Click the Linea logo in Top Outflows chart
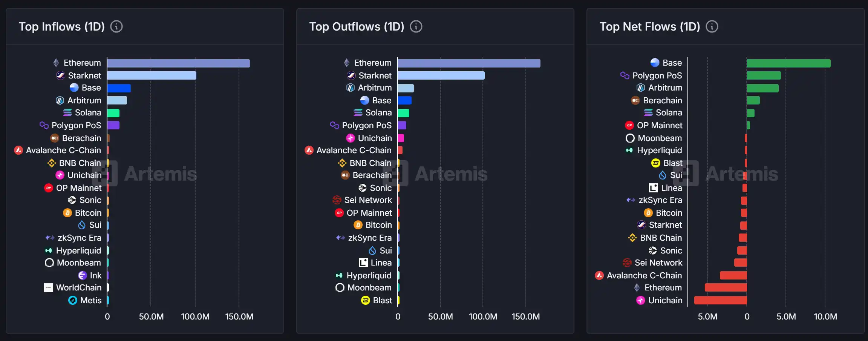This screenshot has height=341, width=868. tap(363, 263)
